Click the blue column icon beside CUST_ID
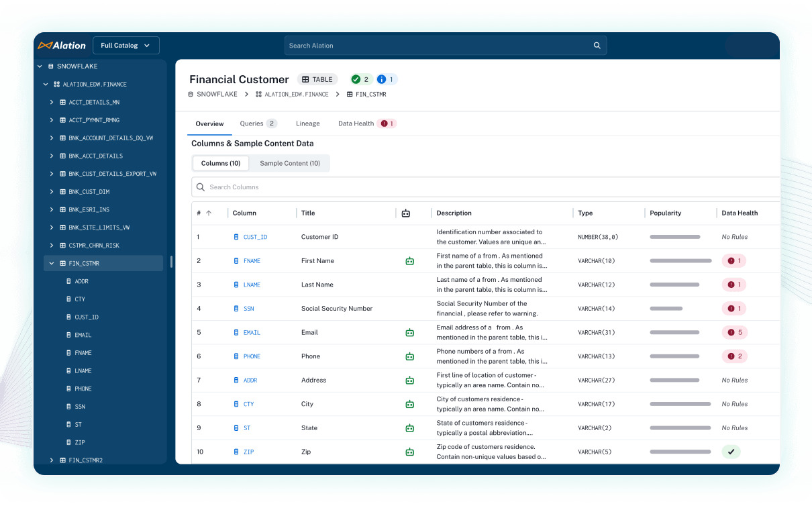Viewport: 812px width, 506px height. click(x=236, y=237)
